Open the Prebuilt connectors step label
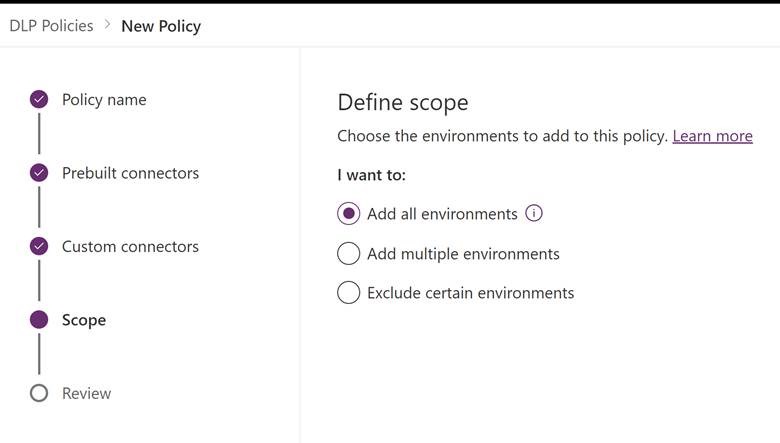 [x=130, y=173]
